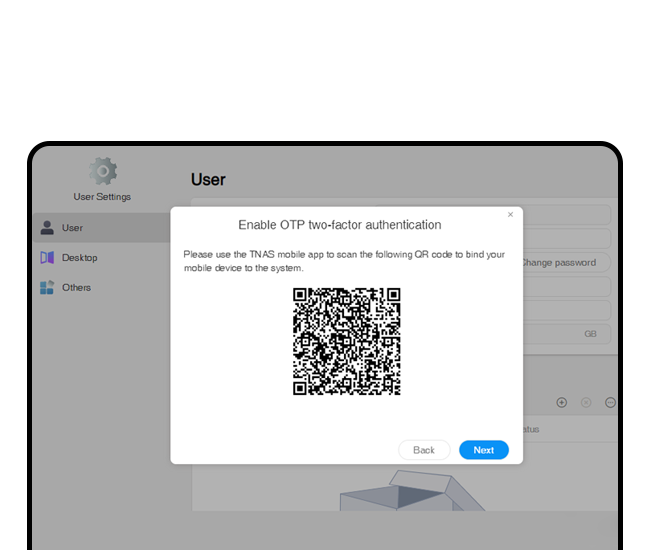Click the plus add icon
648x550 pixels.
pos(561,402)
